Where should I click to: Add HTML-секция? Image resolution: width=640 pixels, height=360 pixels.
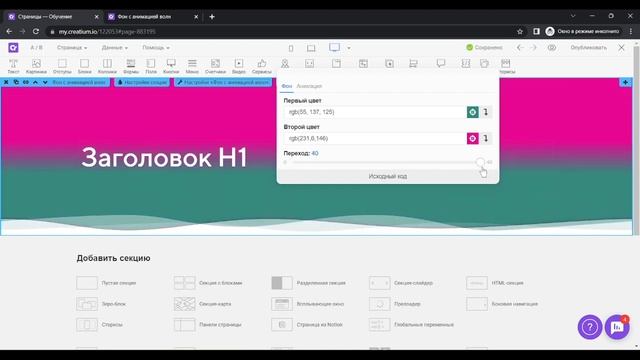pyautogui.click(x=495, y=283)
